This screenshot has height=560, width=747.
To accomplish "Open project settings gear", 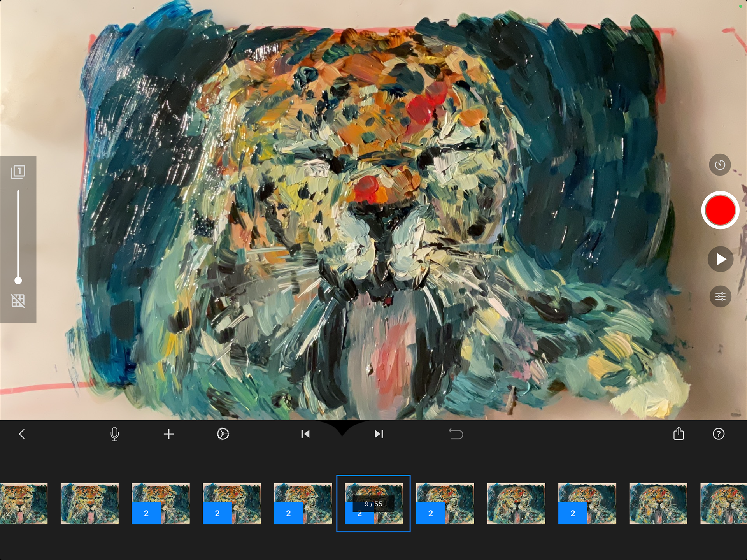I will pyautogui.click(x=223, y=434).
